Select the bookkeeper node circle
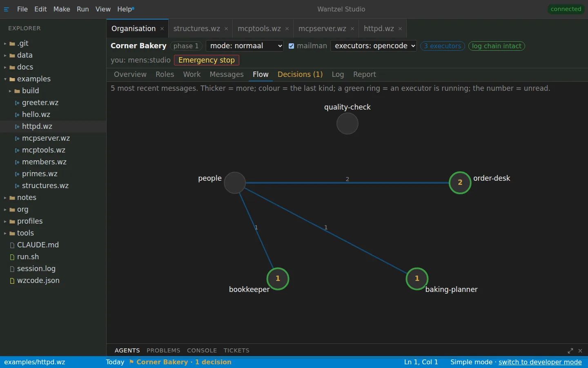The image size is (588, 368). tap(278, 279)
